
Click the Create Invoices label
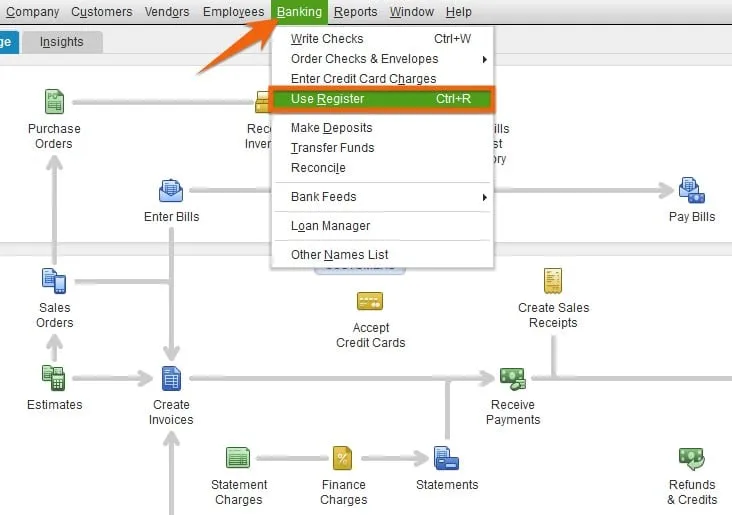point(171,412)
